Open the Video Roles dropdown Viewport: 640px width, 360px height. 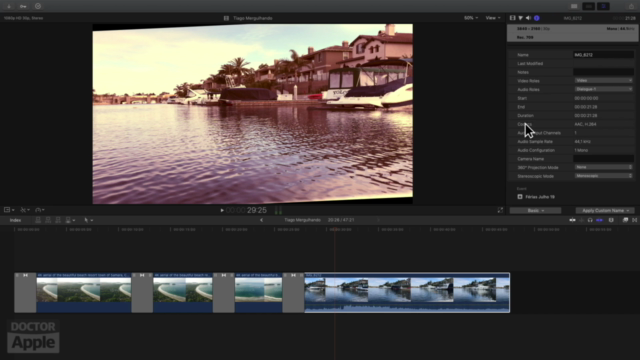click(x=604, y=80)
